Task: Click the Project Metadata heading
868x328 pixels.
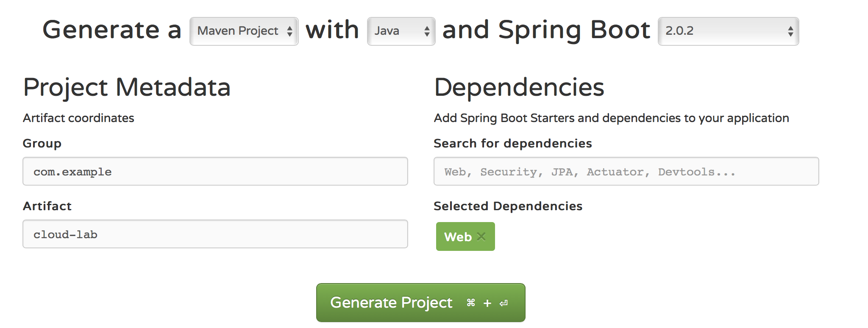Action: 127,87
